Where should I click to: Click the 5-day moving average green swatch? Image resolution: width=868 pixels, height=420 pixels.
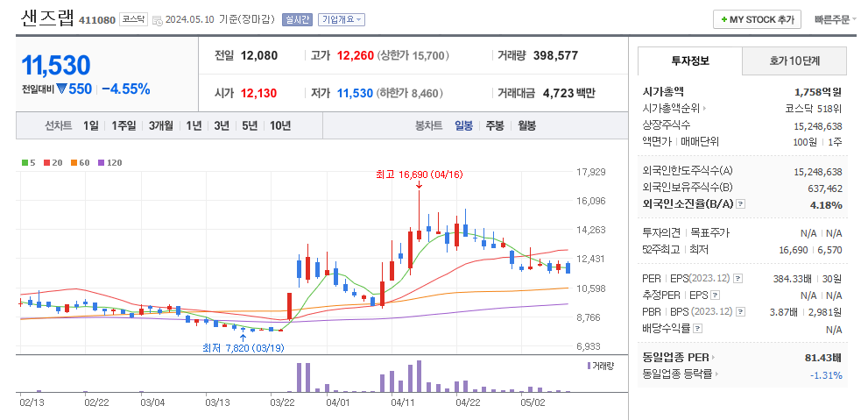point(25,163)
